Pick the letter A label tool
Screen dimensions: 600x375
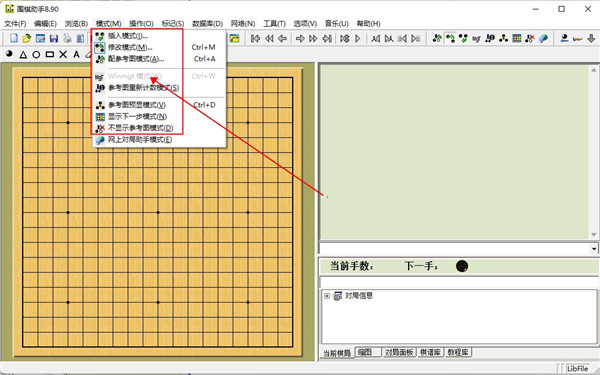pyautogui.click(x=77, y=55)
